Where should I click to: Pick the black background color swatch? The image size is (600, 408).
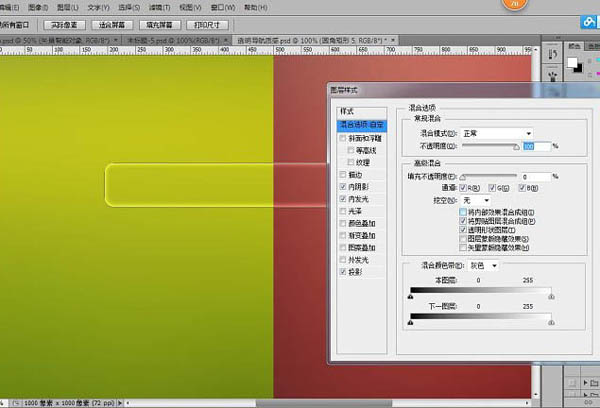click(x=579, y=69)
